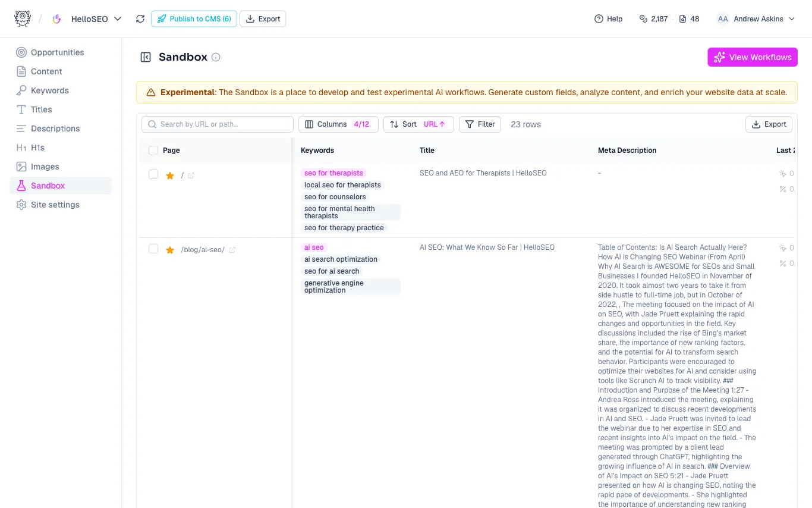
Task: Open Keywords section in sidebar
Action: click(x=61, y=90)
